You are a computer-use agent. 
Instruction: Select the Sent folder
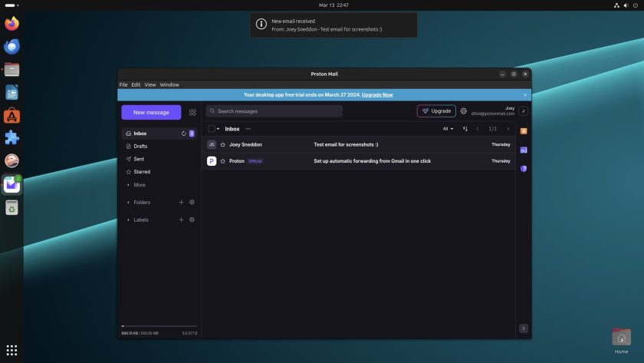pos(159,159)
